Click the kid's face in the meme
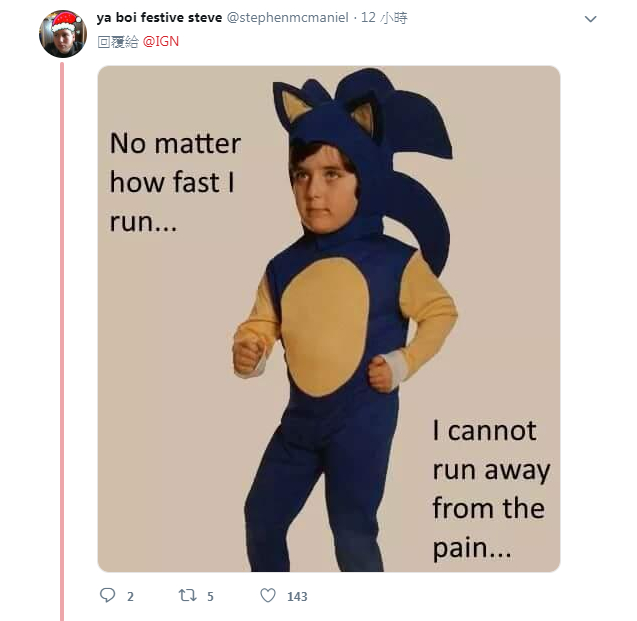Image resolution: width=637 pixels, height=621 pixels. pyautogui.click(x=325, y=185)
